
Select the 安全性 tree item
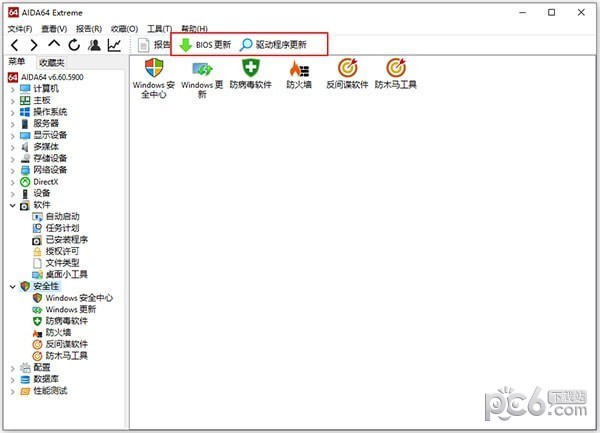coord(39,286)
